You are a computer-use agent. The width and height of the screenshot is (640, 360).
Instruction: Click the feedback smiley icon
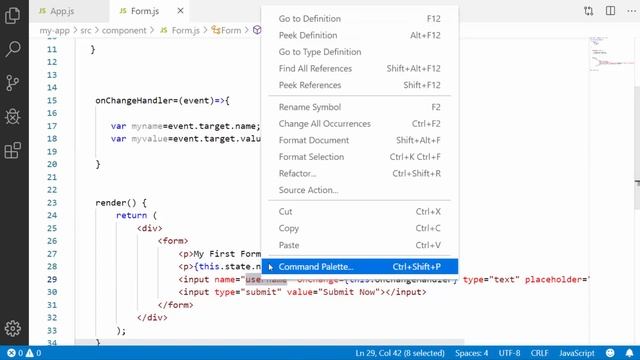[x=610, y=353]
